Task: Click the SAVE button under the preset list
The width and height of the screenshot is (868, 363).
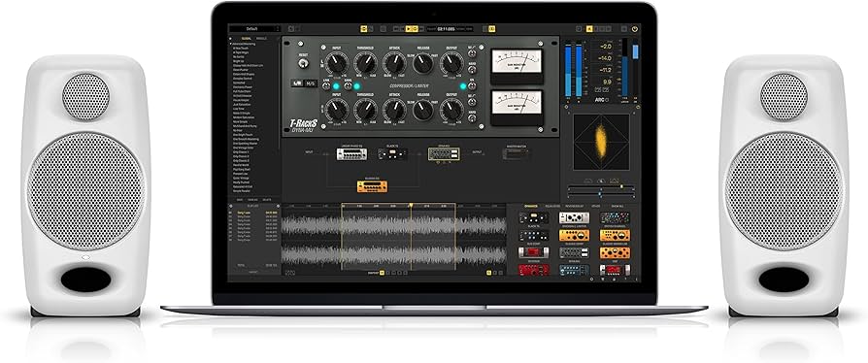Action: coord(239,199)
